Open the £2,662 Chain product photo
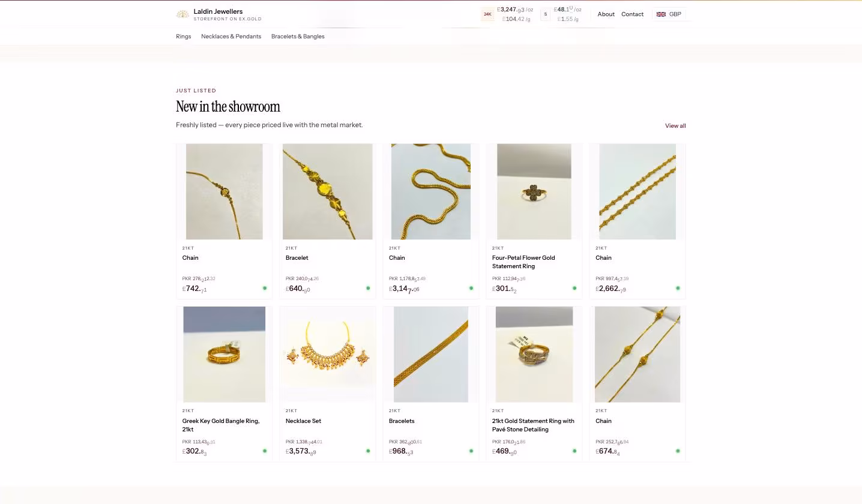 coord(637,191)
